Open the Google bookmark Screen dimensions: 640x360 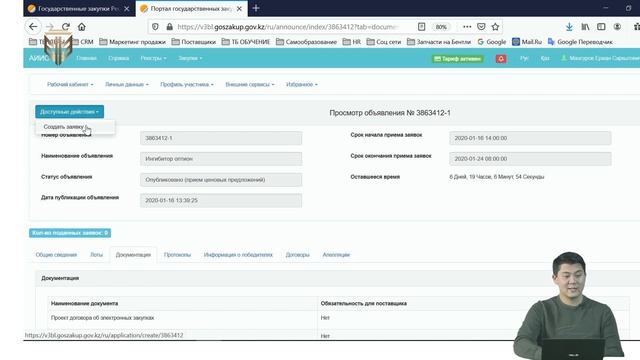492,42
